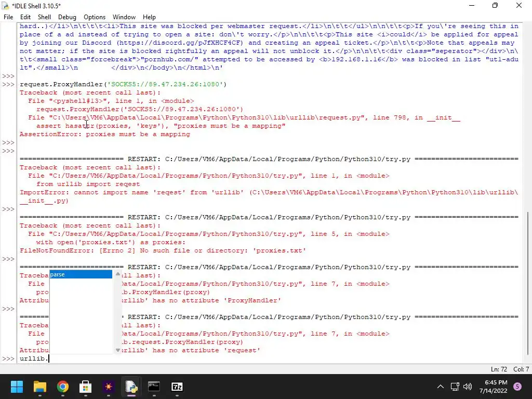
Task: Click the 'FileNotFoundError: [Errno 2]' error line
Action: (163, 251)
